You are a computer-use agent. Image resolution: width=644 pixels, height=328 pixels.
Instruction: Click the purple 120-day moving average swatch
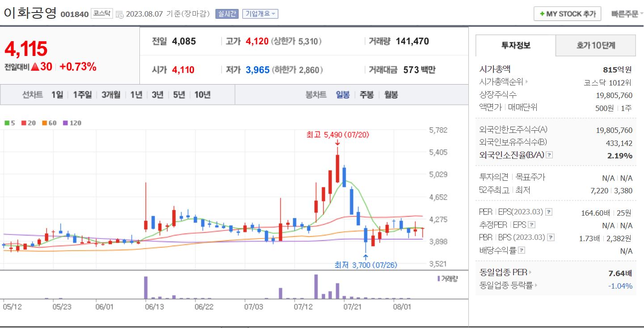point(66,123)
